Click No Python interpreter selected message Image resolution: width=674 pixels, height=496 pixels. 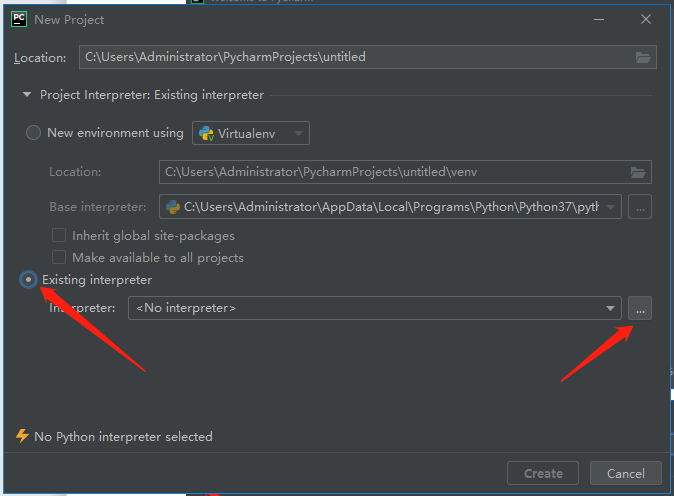click(123, 437)
